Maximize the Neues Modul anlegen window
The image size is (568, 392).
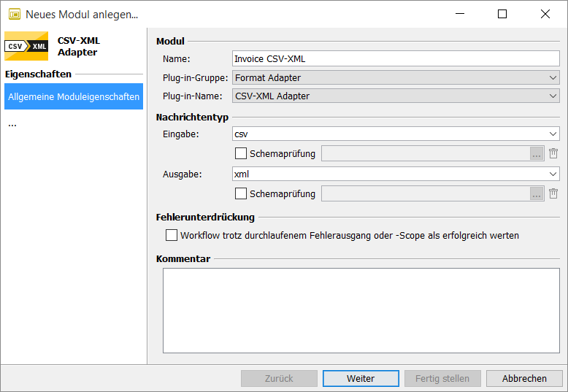502,14
